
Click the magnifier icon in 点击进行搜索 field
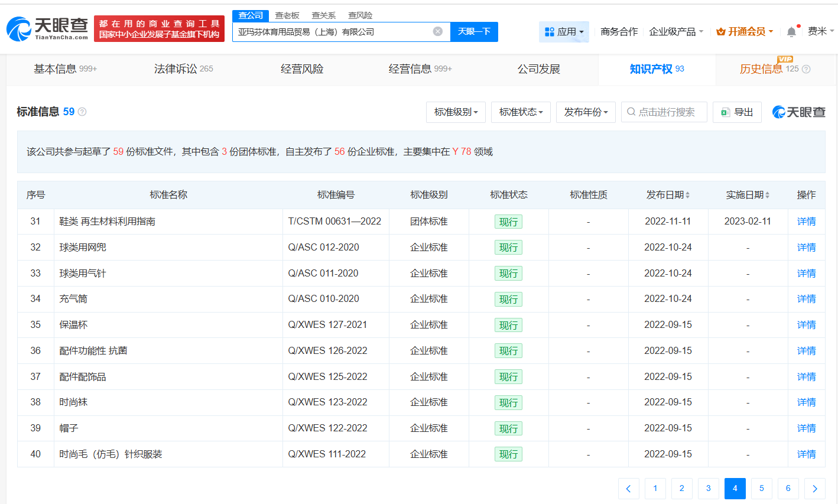tap(631, 112)
